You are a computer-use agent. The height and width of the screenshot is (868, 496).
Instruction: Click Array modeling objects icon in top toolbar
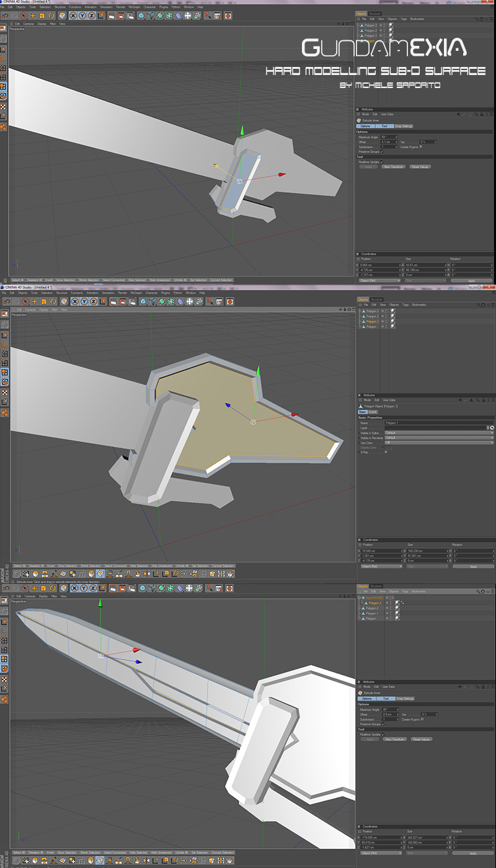[x=169, y=15]
